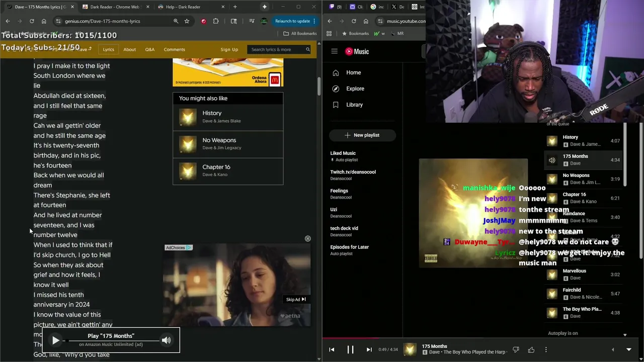The height and width of the screenshot is (362, 644).
Task: Close the video ad overlay
Action: pos(307,238)
